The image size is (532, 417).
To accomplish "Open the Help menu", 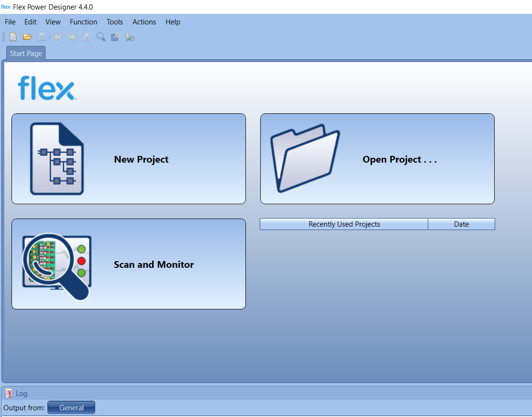I will coord(173,22).
